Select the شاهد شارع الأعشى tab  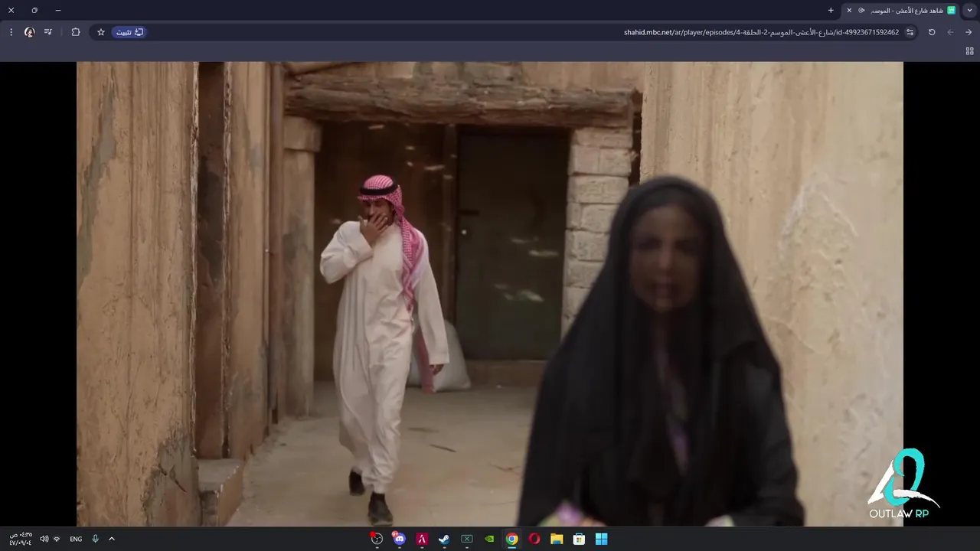coord(900,10)
